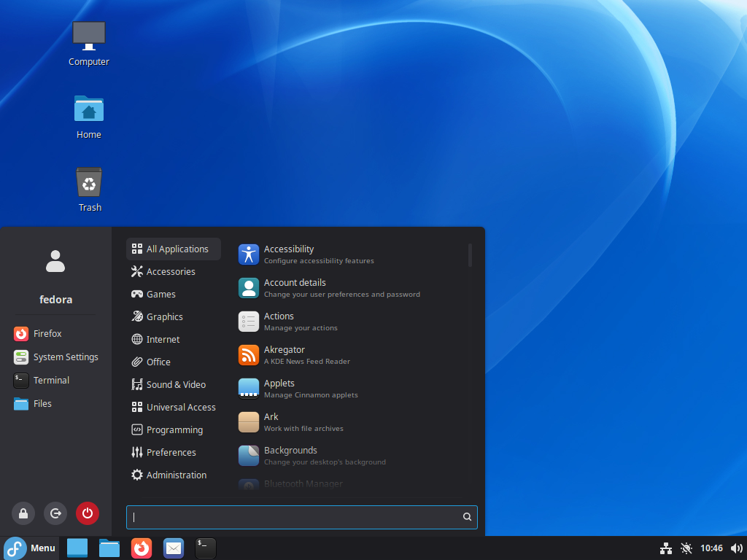Select the Administration category
Viewport: 747px width, 560px height.
(x=174, y=475)
